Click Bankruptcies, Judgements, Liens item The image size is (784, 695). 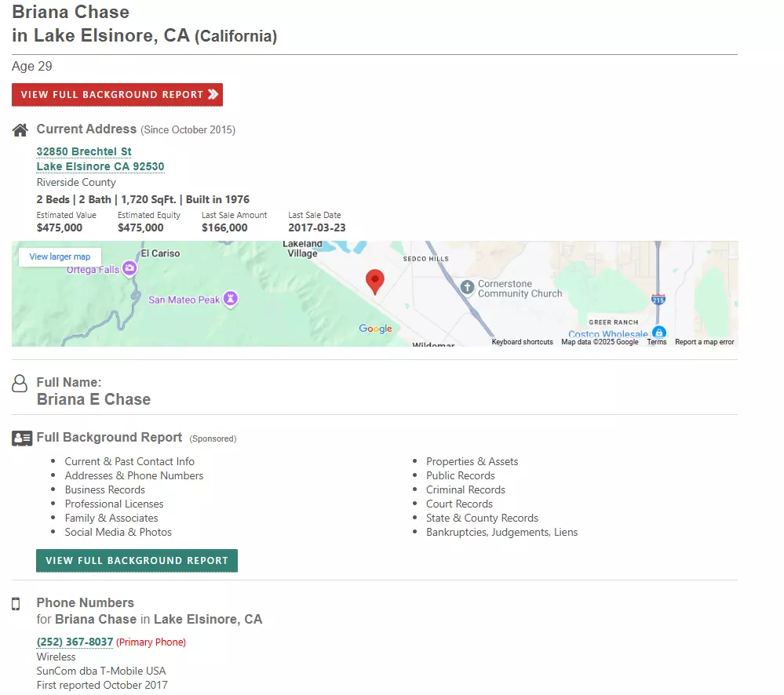point(502,532)
